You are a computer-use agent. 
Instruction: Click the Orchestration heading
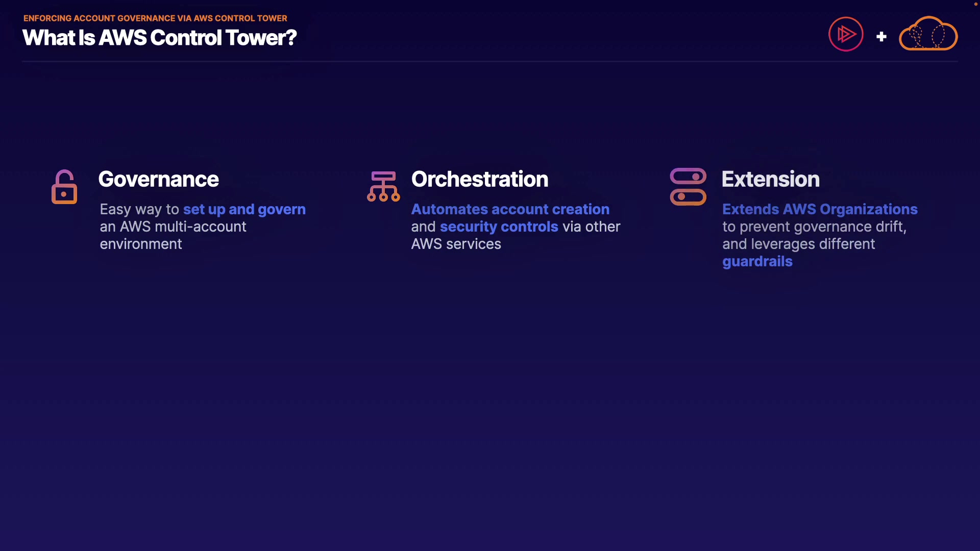click(479, 180)
